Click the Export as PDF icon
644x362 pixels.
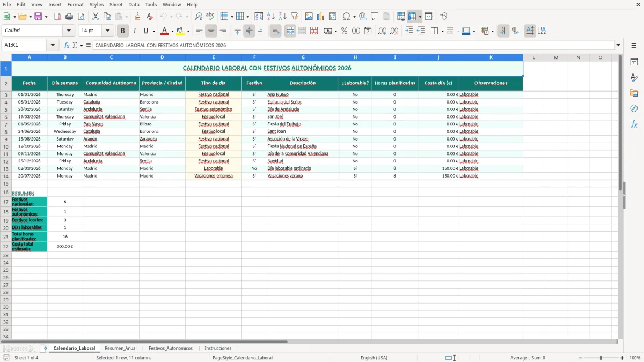[57, 17]
